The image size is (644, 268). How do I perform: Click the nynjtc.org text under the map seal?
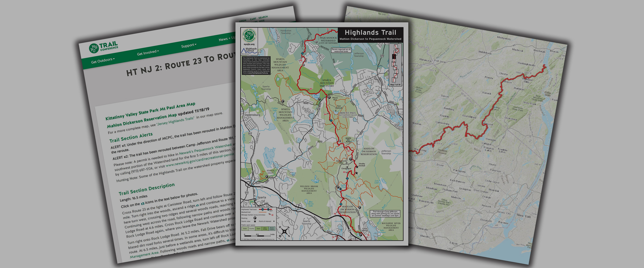point(249,44)
